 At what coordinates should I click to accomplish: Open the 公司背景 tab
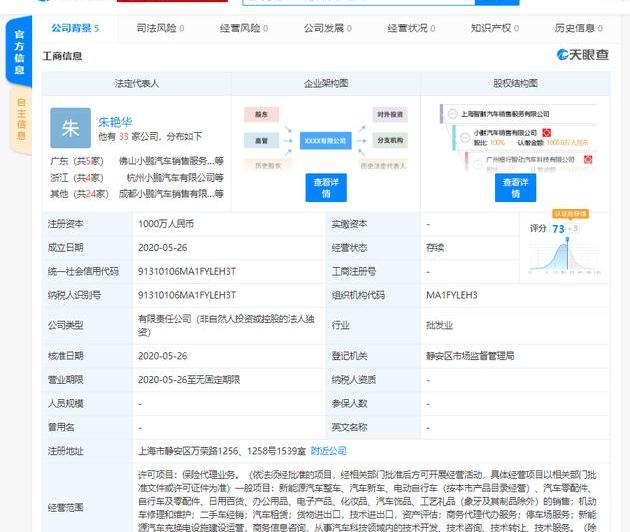pos(75,28)
